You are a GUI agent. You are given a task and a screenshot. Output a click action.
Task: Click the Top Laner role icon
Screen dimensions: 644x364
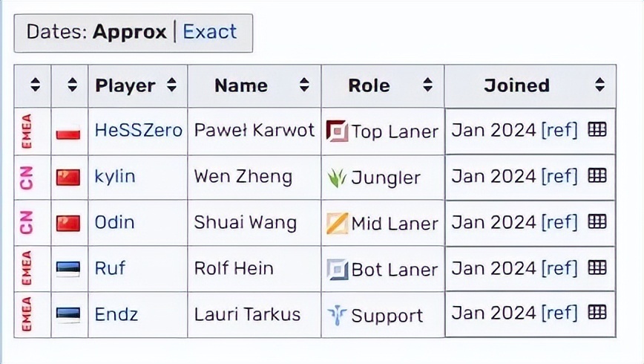(337, 131)
